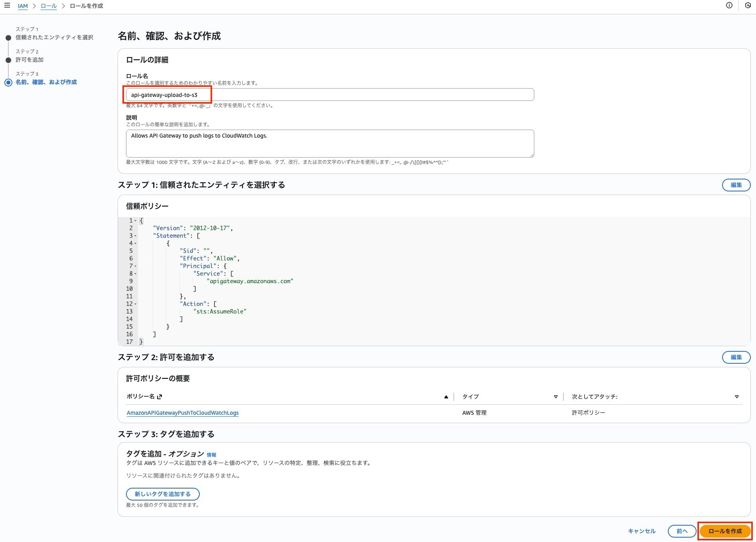Sort ascending by ポリシー名 column arrow
Screen dimensions: 756x542
point(446,397)
